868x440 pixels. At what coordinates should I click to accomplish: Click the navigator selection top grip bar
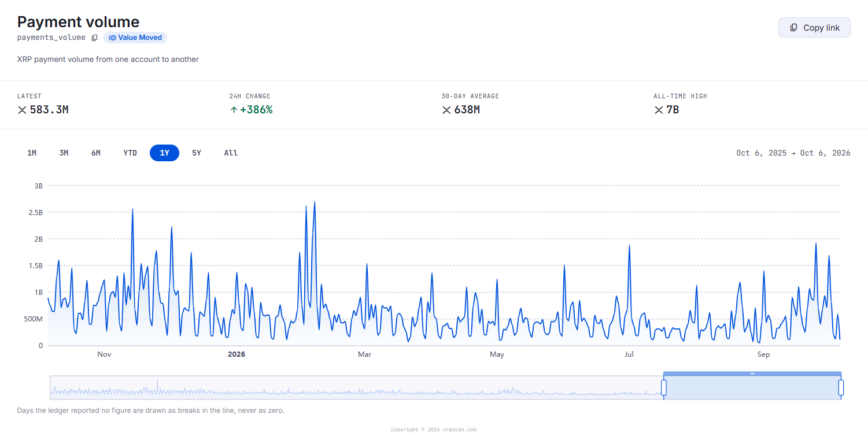[752, 374]
